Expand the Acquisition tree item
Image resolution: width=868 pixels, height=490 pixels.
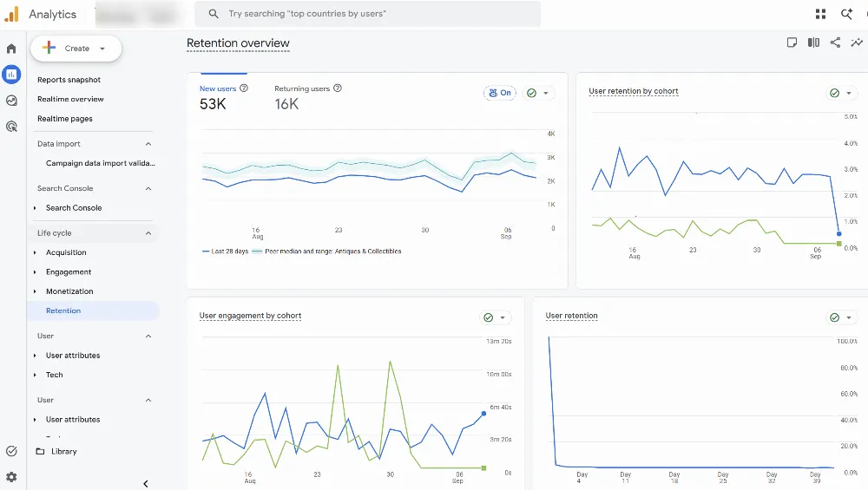pos(35,252)
